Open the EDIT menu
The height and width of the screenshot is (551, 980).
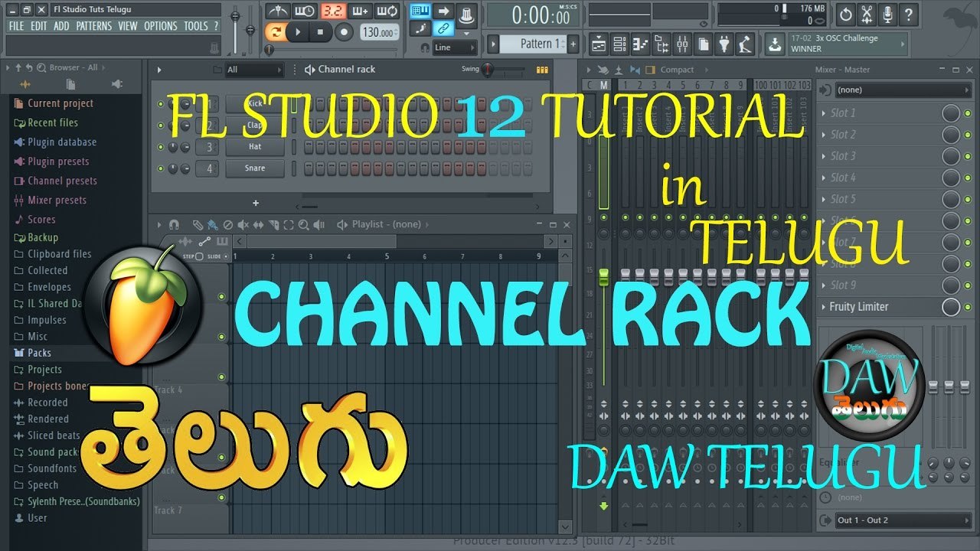coord(39,26)
